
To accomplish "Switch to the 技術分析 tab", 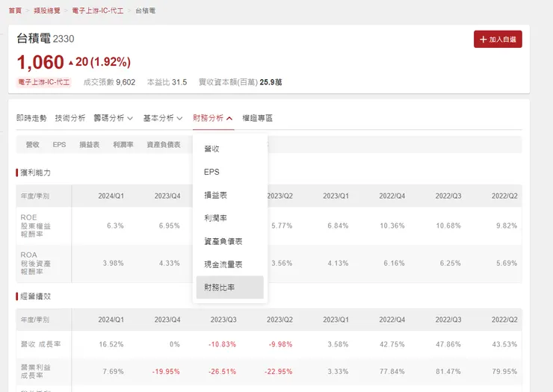I will 70,118.
